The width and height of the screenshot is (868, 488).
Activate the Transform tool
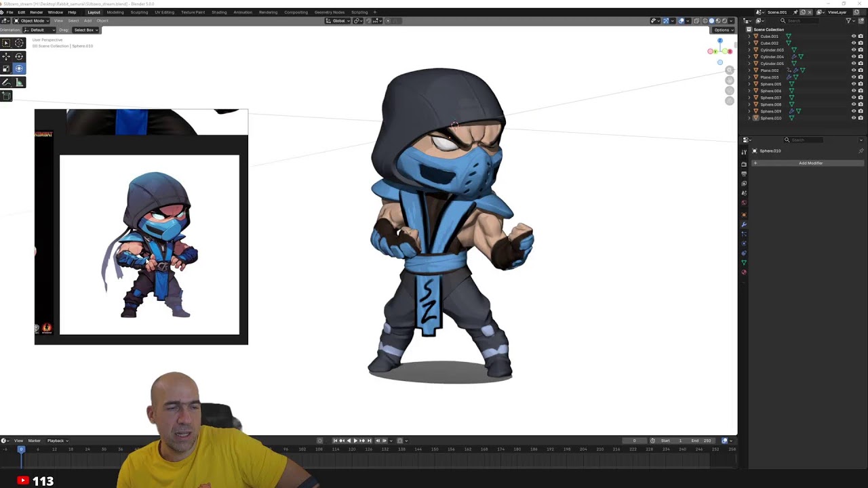(x=19, y=68)
